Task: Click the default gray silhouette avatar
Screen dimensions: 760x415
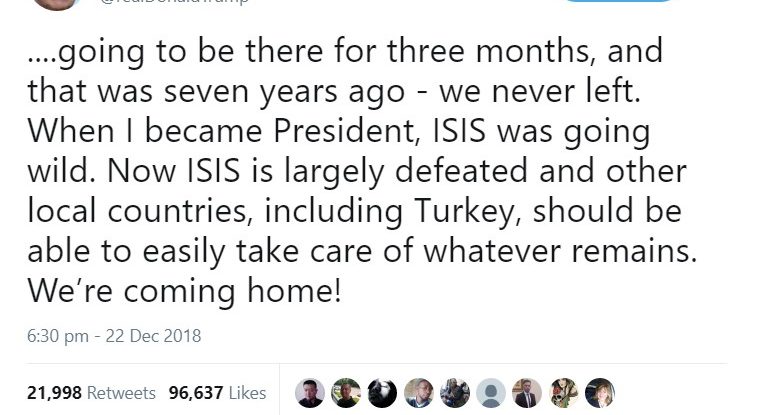Action: point(491,391)
